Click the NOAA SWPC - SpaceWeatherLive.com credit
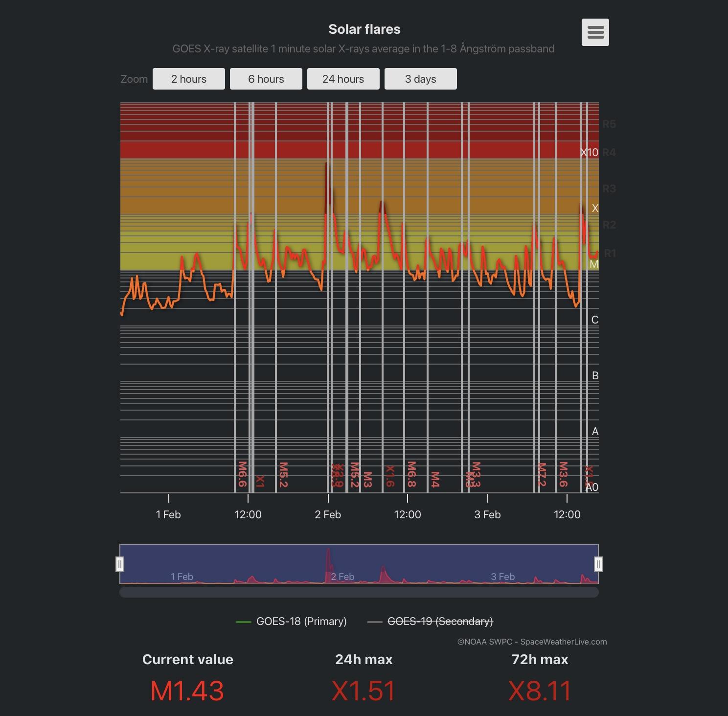The height and width of the screenshot is (716, 728). pos(532,642)
